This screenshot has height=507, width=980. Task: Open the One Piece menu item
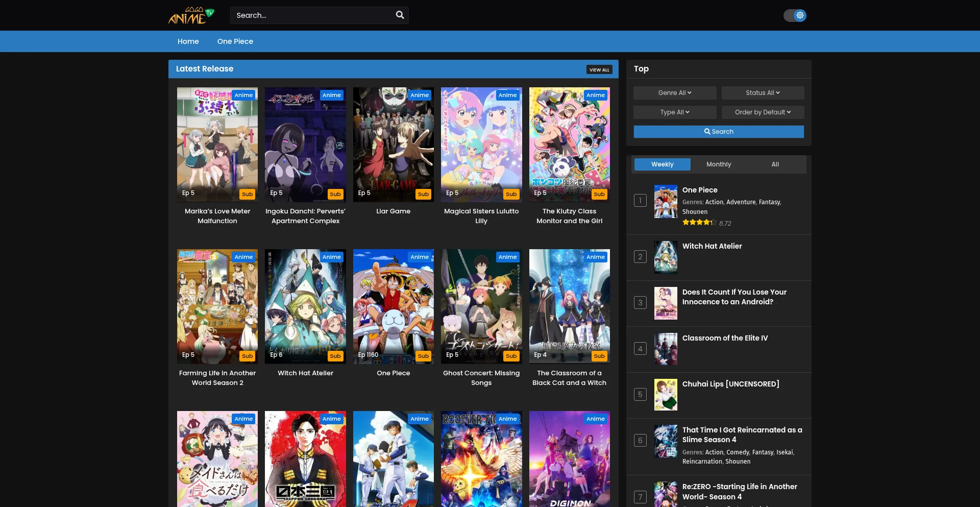click(x=235, y=41)
